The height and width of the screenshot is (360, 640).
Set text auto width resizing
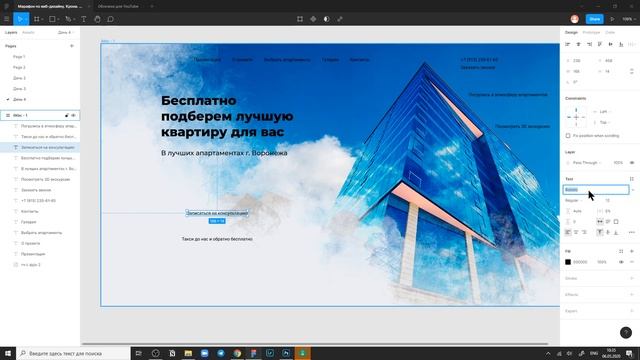600,222
